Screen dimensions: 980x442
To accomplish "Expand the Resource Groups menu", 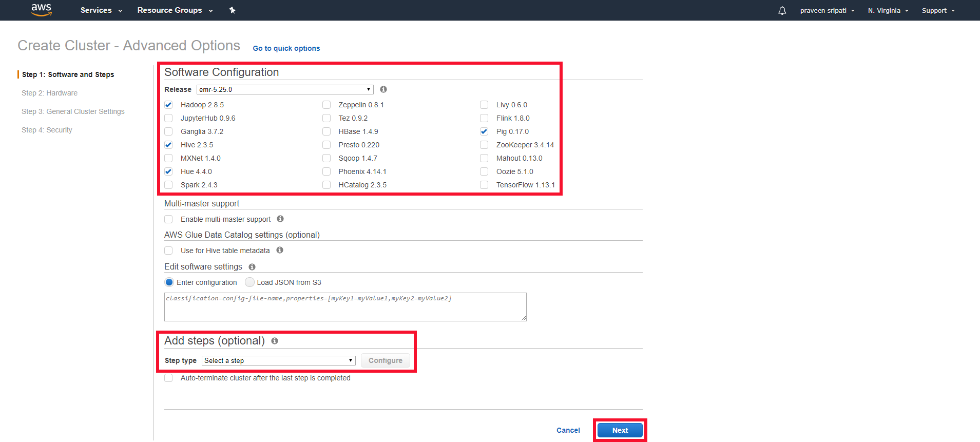I will (x=175, y=10).
